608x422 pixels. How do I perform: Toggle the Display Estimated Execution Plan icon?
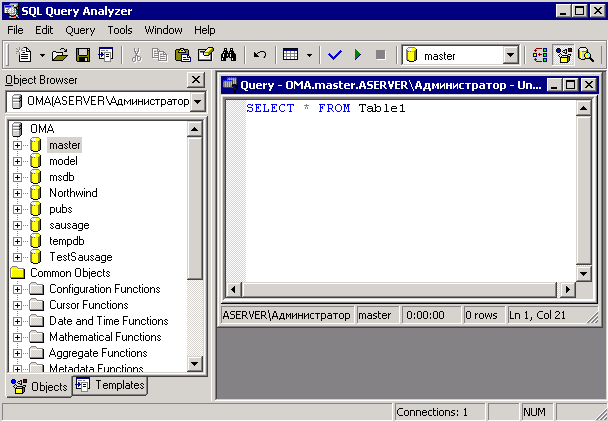click(540, 55)
